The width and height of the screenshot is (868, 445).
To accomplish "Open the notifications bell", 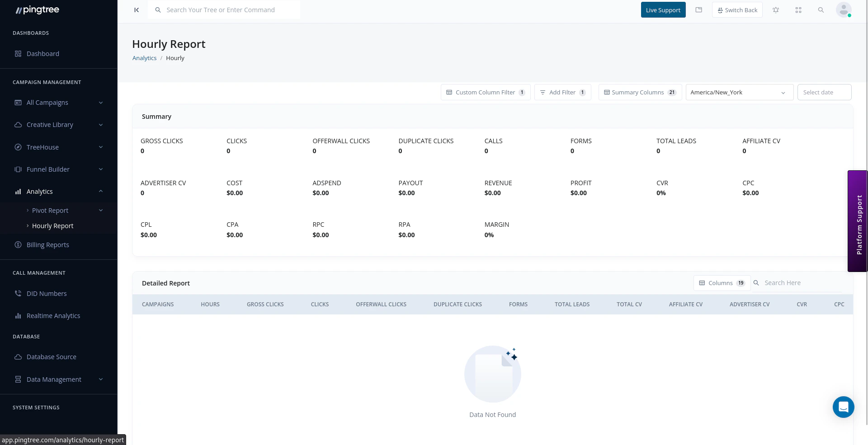I will tap(776, 10).
